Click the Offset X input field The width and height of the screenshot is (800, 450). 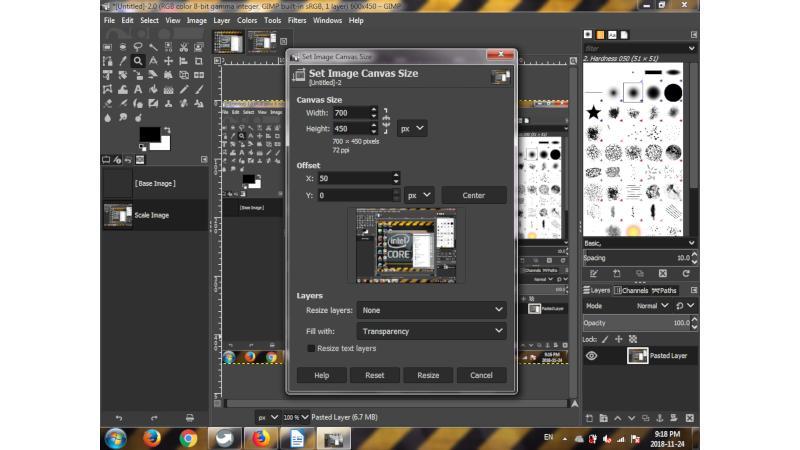[355, 178]
